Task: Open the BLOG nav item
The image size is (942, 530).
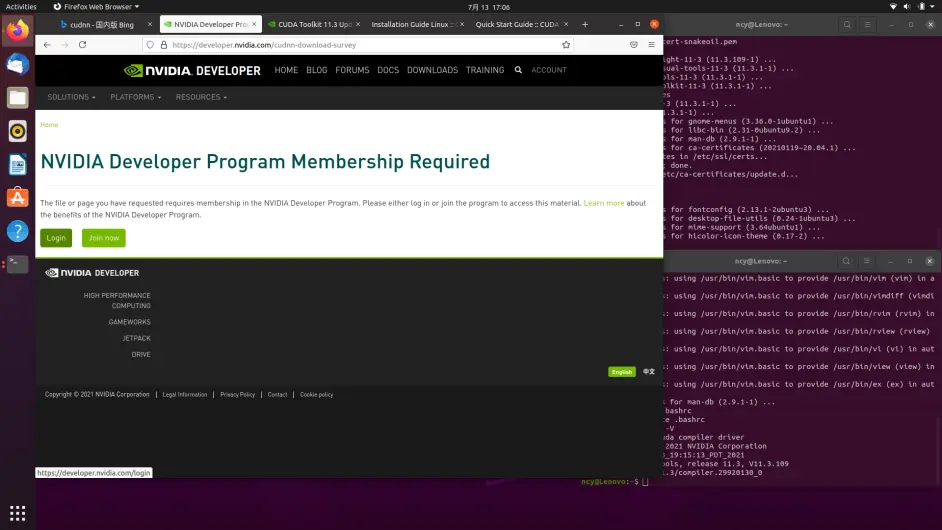Action: click(x=317, y=70)
